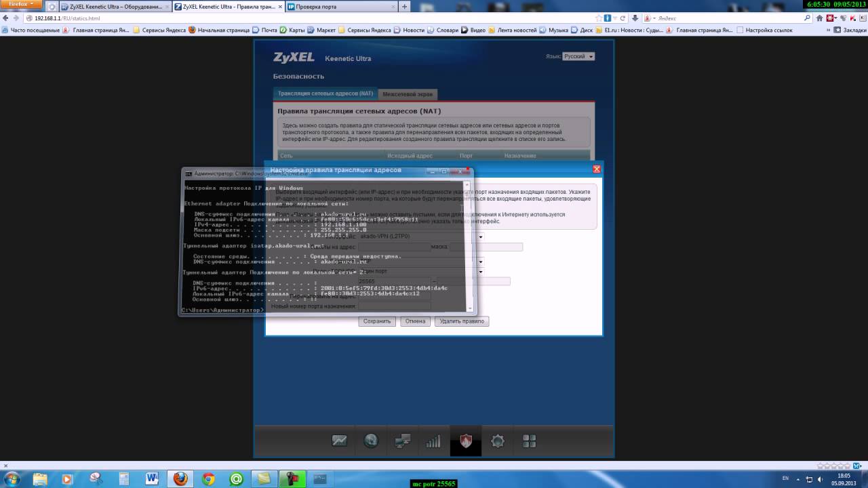Switch to ZyXEL Keenetic Ultra – Оборудование browser tab
This screenshot has height=488, width=868.
point(115,7)
